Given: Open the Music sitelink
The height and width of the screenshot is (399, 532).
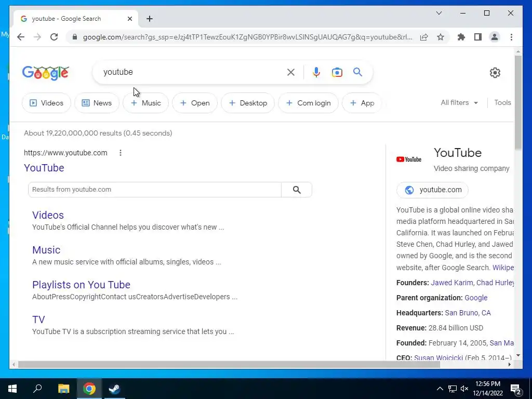Looking at the screenshot, I should [x=46, y=250].
